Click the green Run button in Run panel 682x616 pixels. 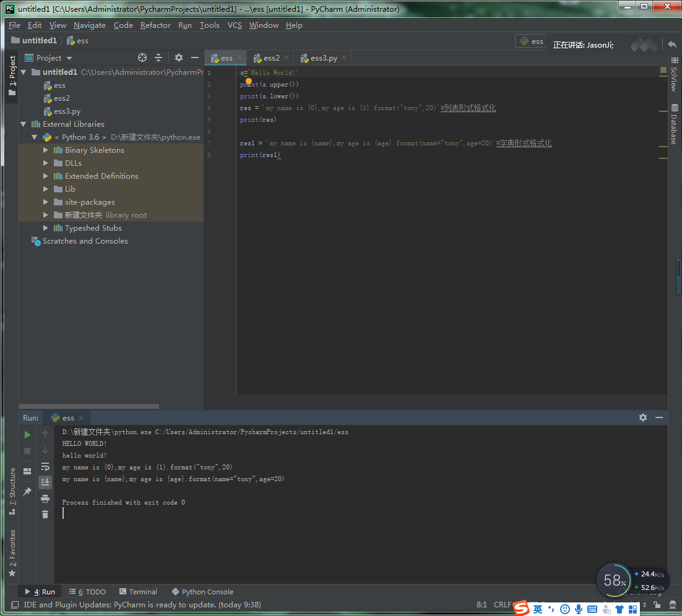click(x=27, y=435)
